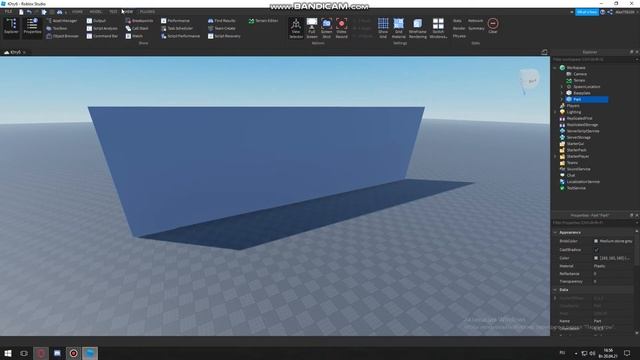This screenshot has height=360, width=640.
Task: Collapse the Appearance properties section
Action: [555, 232]
